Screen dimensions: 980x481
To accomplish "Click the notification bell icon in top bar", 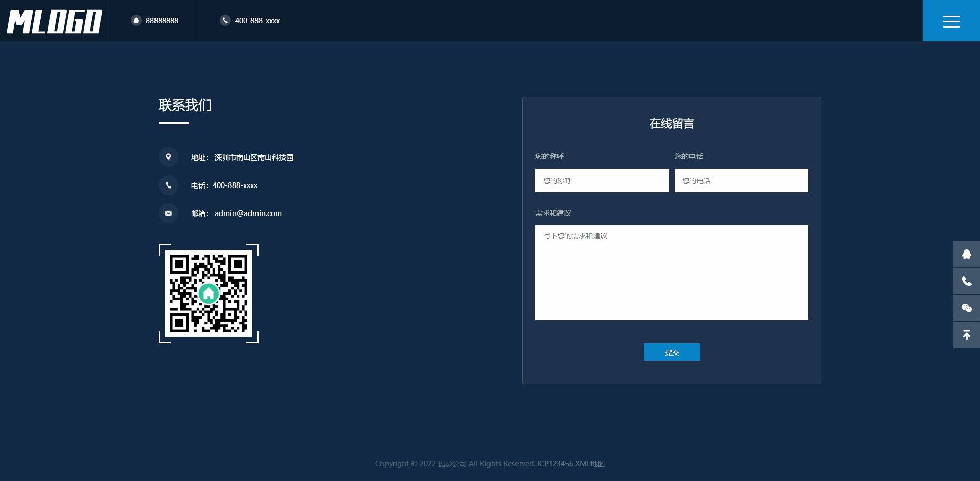I will click(x=136, y=20).
